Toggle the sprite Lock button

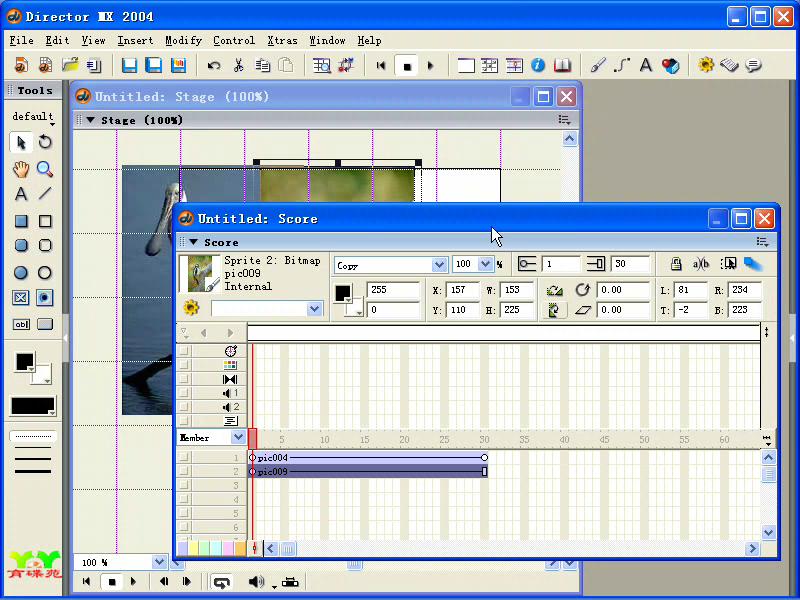click(x=676, y=264)
